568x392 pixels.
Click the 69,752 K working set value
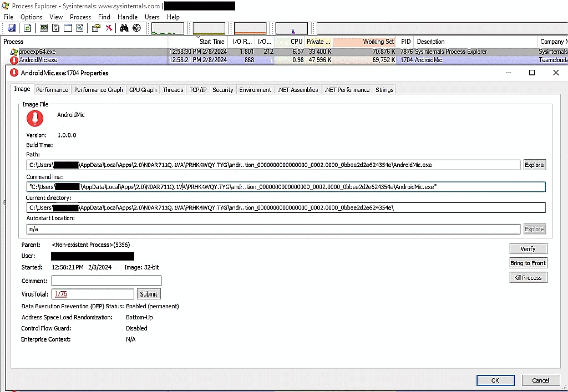pyautogui.click(x=384, y=60)
